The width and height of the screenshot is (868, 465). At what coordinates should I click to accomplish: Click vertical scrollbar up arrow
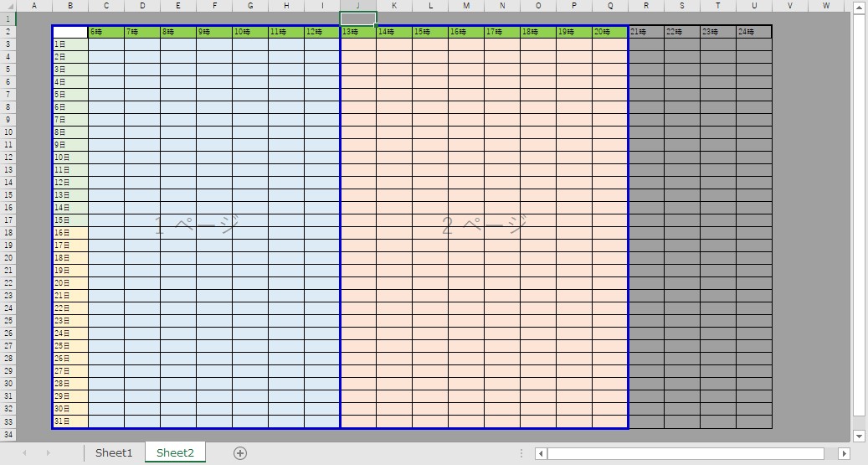coord(859,8)
